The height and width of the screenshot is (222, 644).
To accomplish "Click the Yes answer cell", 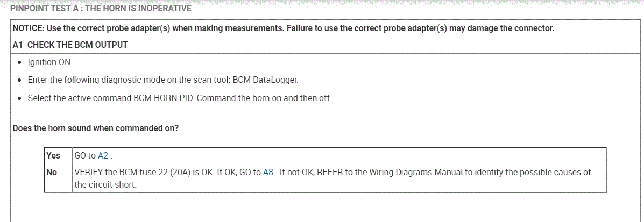I will tap(53, 156).
